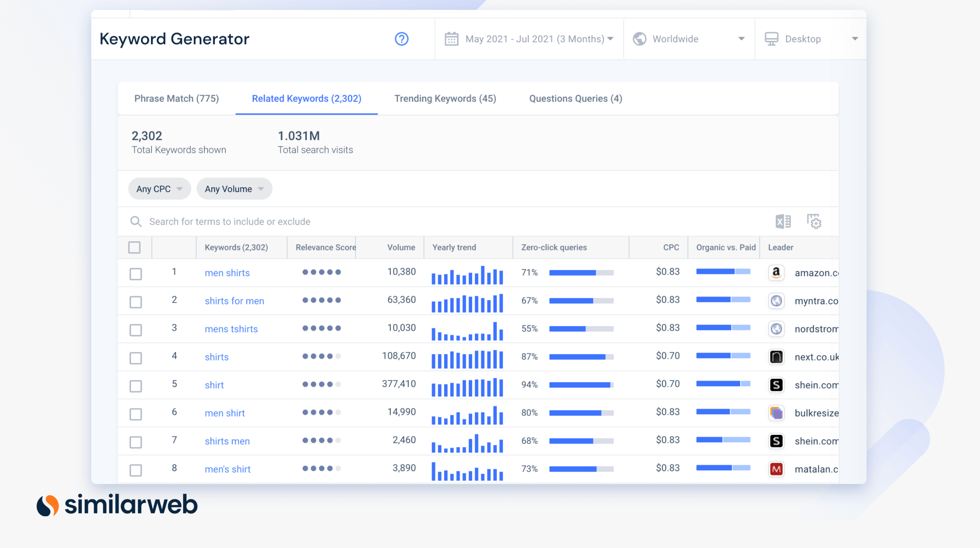Open the shirts for men keyword link
The image size is (980, 548).
[234, 301]
